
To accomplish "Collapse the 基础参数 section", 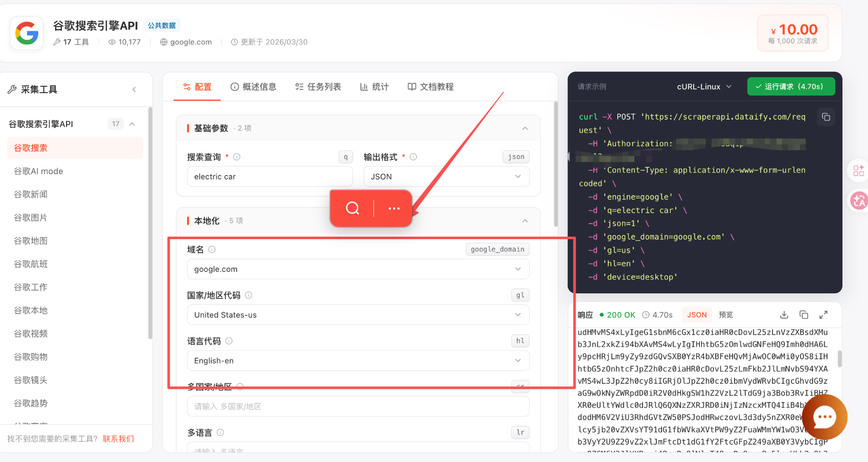I will (525, 128).
